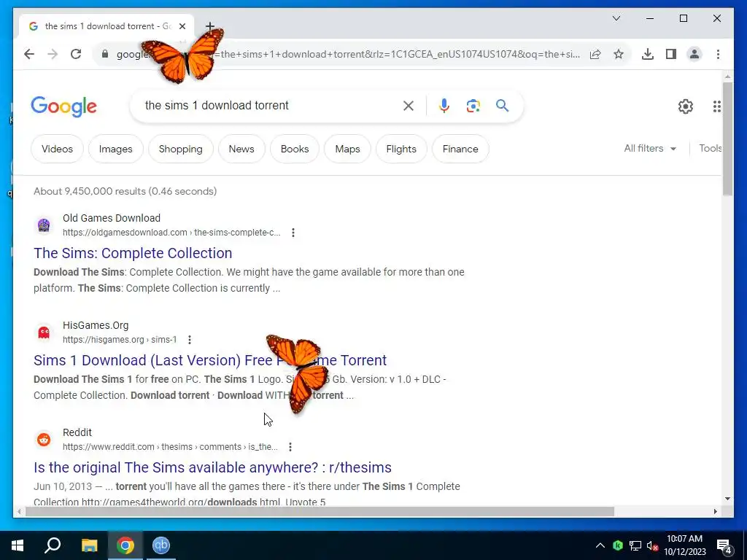Open the Windows Start menu
747x560 pixels.
point(18,545)
